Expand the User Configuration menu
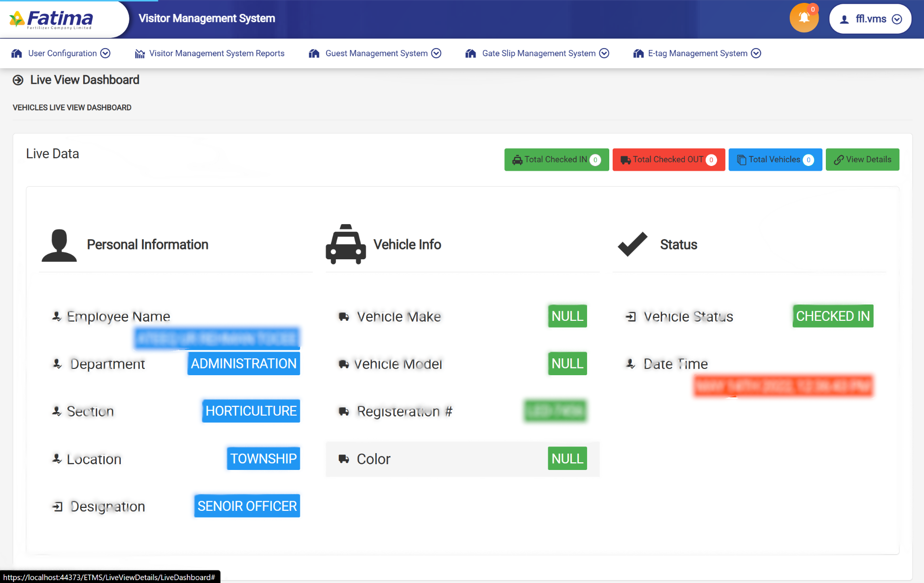Viewport: 924px width, 583px height. click(x=105, y=53)
